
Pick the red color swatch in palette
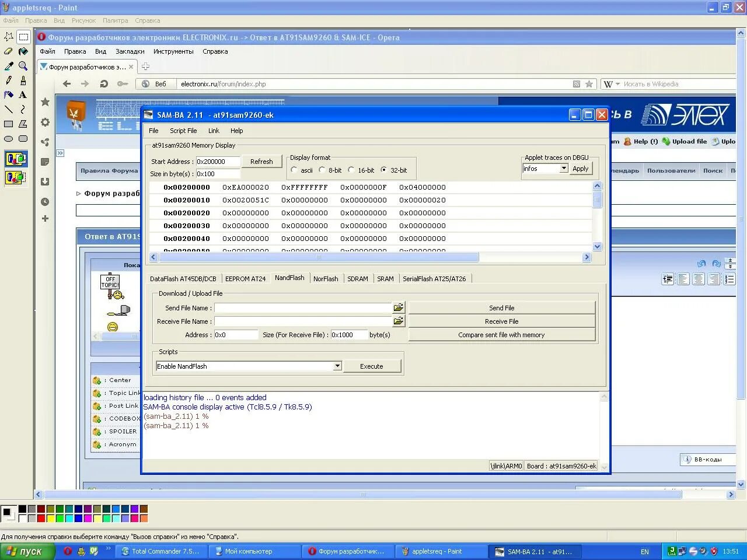coord(41,518)
